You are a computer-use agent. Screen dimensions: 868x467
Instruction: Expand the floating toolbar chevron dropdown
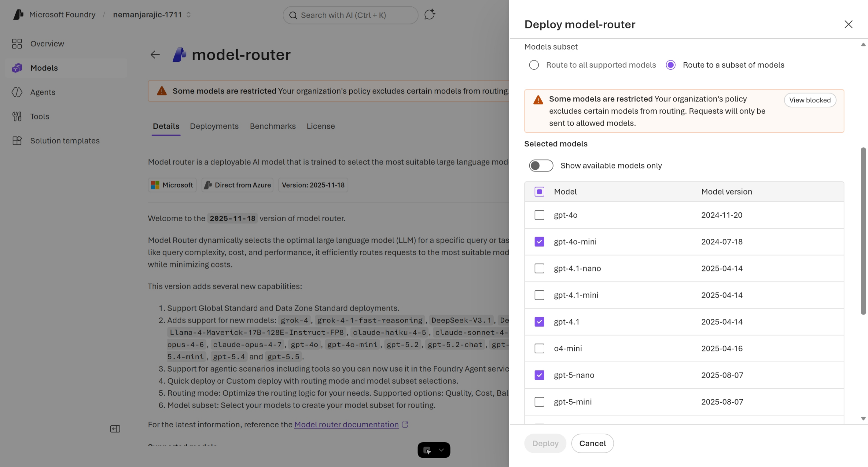coord(441,450)
